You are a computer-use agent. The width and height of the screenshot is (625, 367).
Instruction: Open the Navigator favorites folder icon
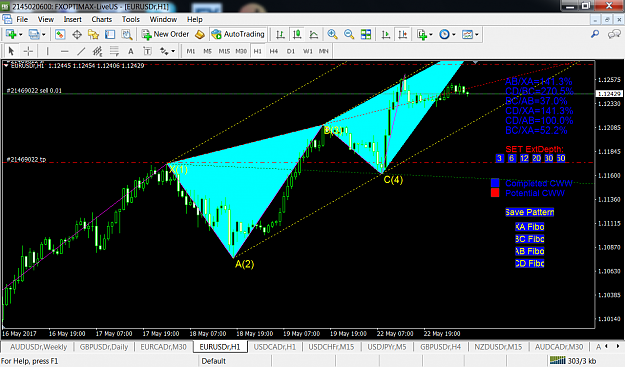pos(94,35)
